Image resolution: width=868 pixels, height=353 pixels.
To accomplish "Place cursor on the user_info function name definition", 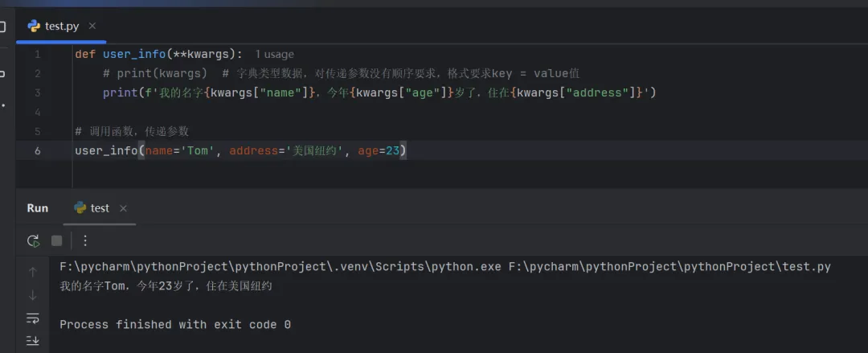I will (134, 55).
